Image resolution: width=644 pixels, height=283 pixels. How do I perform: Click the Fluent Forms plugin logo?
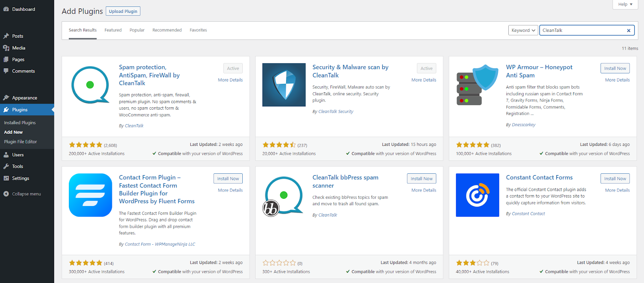pos(91,195)
